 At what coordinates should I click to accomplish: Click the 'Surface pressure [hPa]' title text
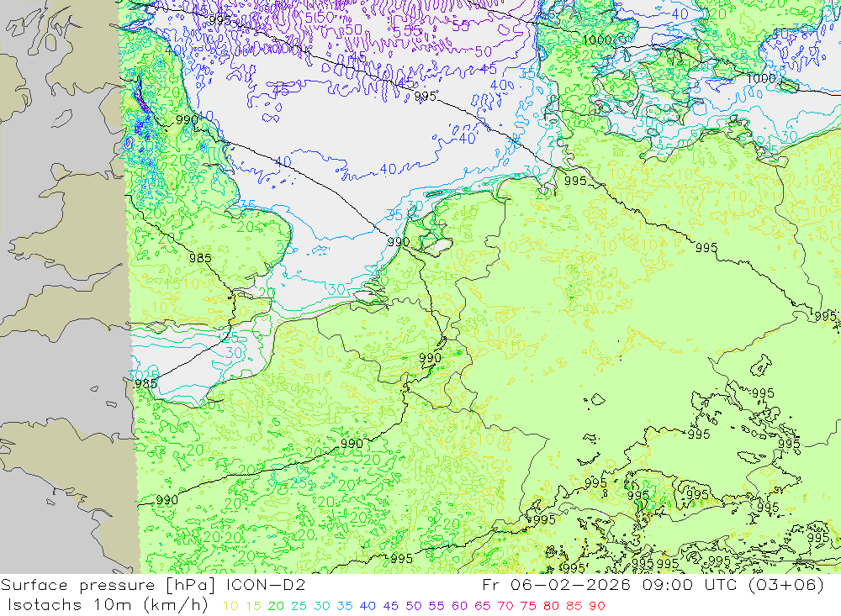coord(108,585)
